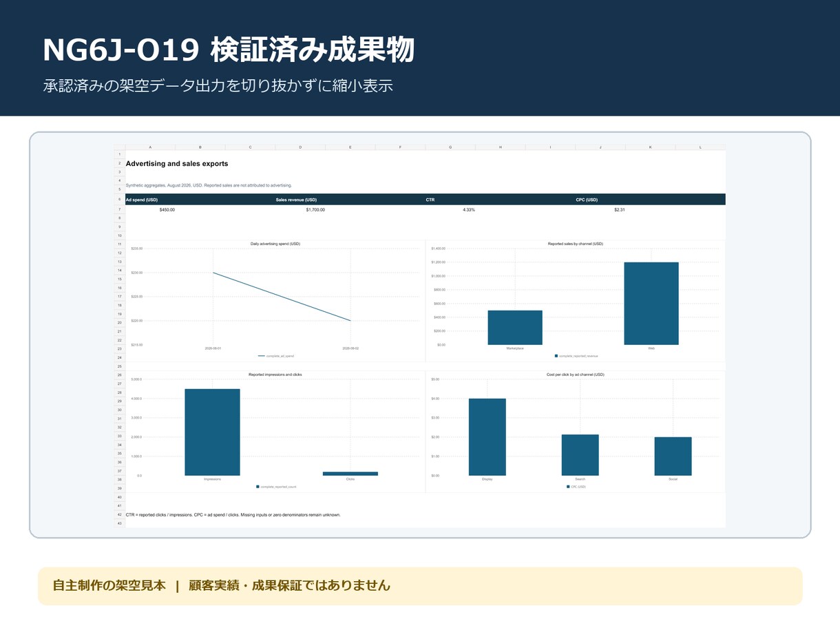This screenshot has height=630, width=840.
Task: Click the complete_reported_revenue legend entry
Action: click(x=576, y=356)
